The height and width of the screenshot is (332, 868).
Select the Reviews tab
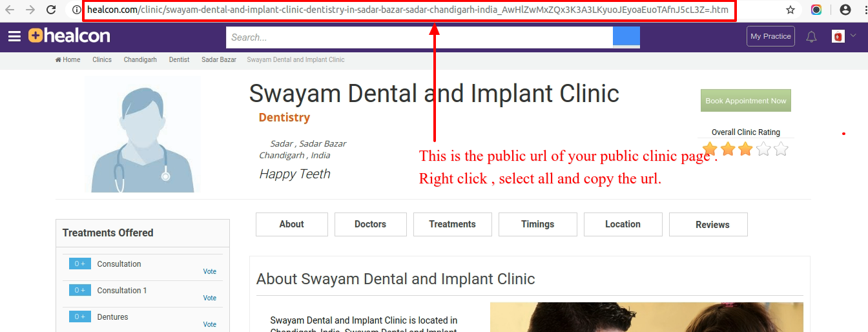(712, 225)
